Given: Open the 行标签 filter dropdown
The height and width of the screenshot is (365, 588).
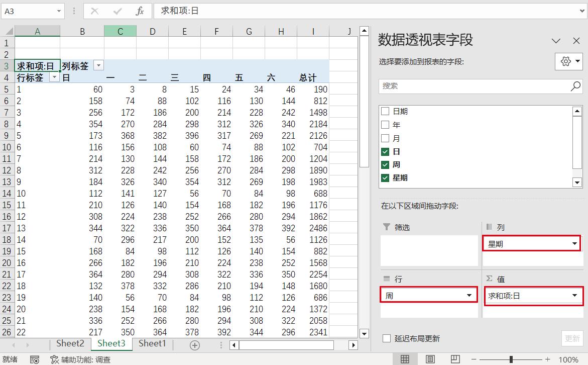Looking at the screenshot, I should pos(55,77).
